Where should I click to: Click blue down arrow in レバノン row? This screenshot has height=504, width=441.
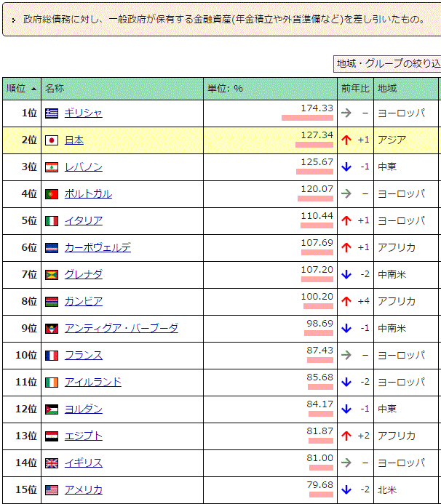pos(346,167)
